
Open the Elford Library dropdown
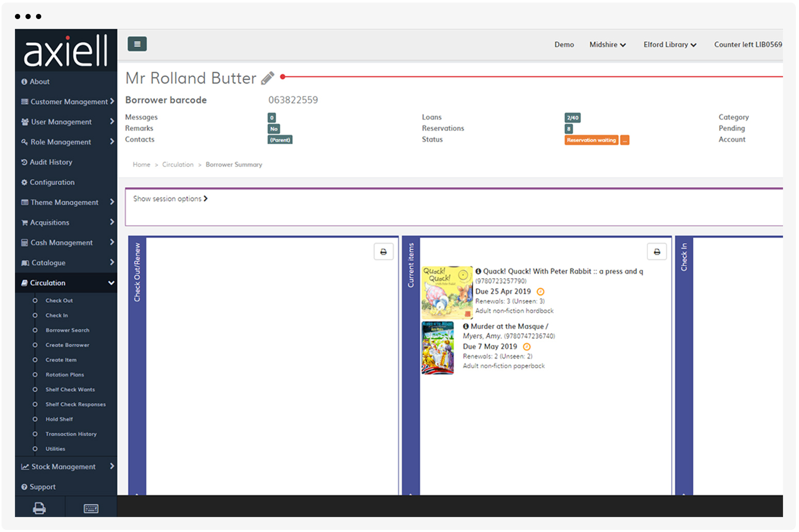point(670,45)
